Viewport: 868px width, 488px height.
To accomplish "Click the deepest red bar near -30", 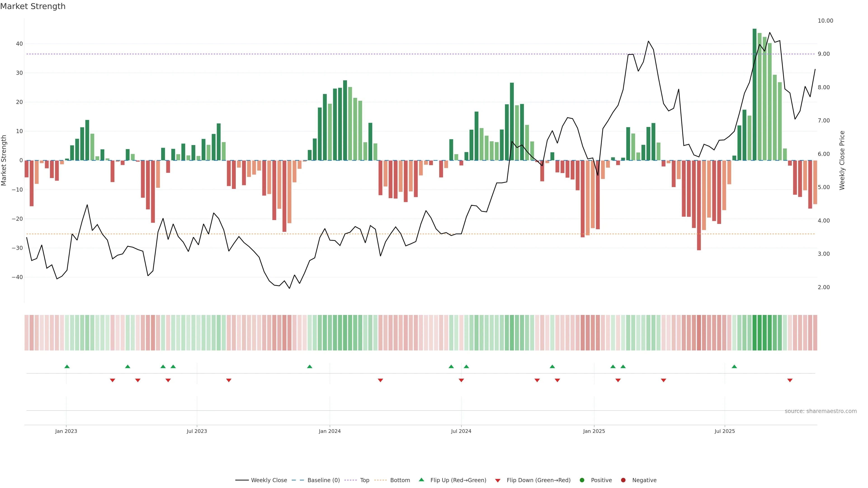I will 699,205.
